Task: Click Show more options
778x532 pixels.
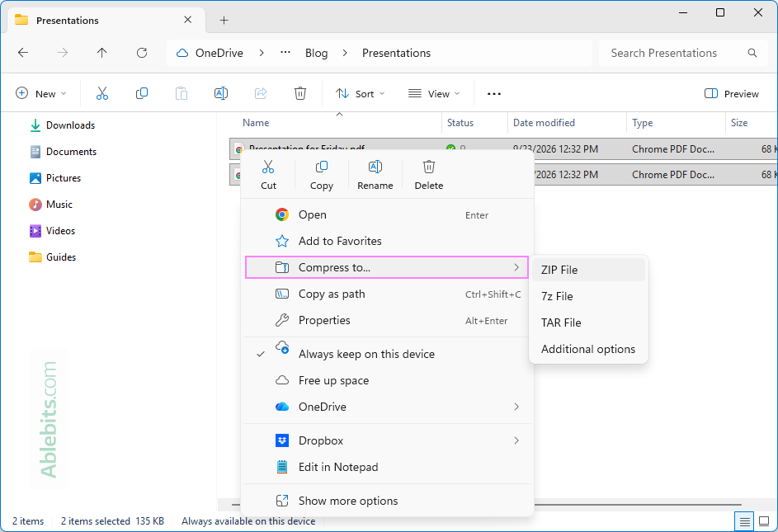Action: coord(386,501)
